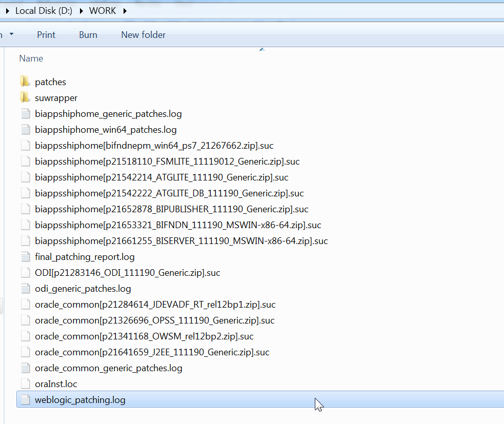504x424 pixels.
Task: Click icon of p21542222_ATGLITE_DB .suc file
Action: click(26, 193)
